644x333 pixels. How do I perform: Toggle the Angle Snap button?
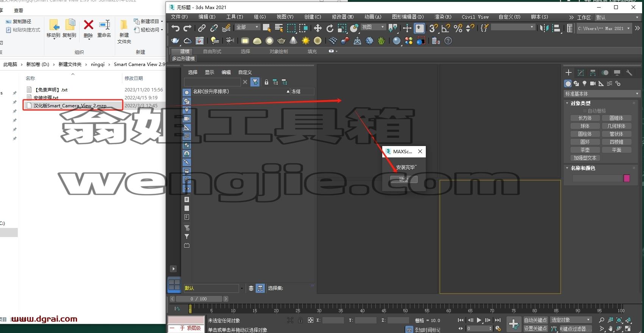446,28
